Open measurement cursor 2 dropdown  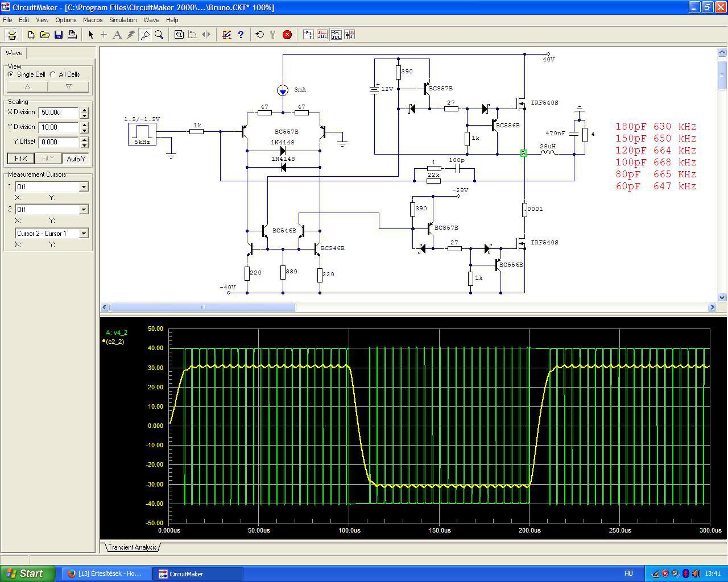click(x=84, y=210)
